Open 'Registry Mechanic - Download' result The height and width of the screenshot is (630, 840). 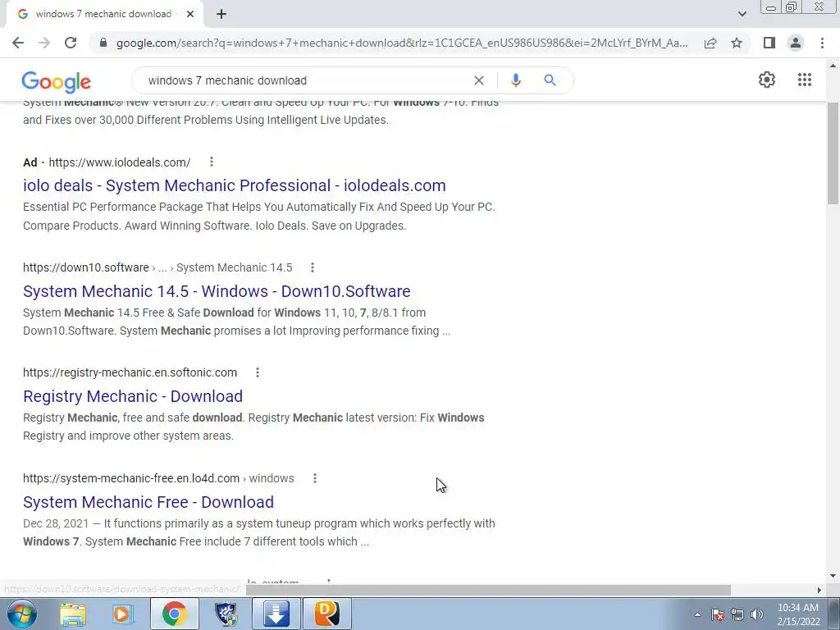tap(133, 396)
